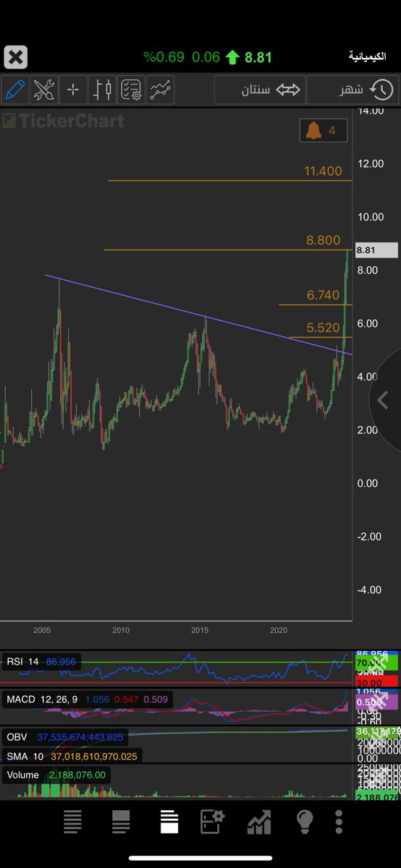Open the wrench and screwdriver tools
The height and width of the screenshot is (868, 401).
pos(44,90)
